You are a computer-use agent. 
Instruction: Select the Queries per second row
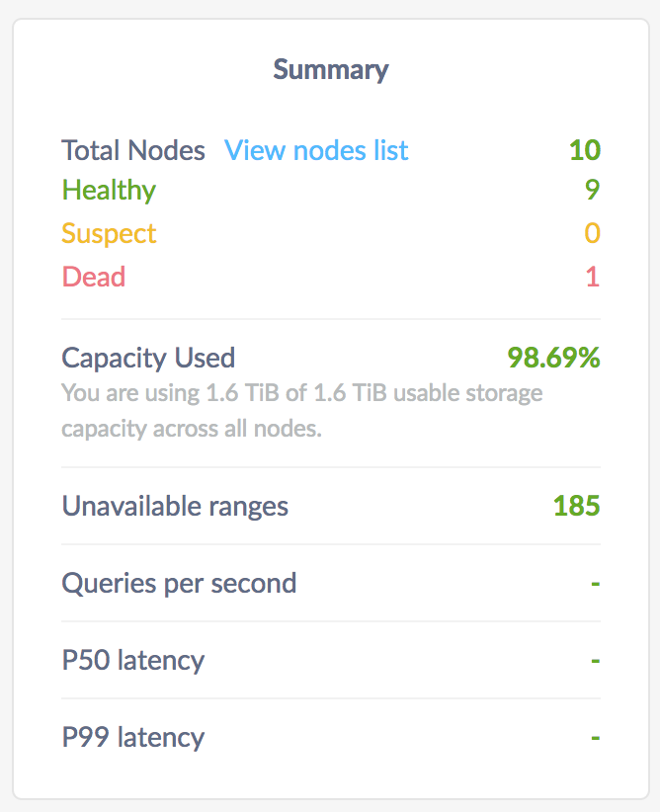179,583
